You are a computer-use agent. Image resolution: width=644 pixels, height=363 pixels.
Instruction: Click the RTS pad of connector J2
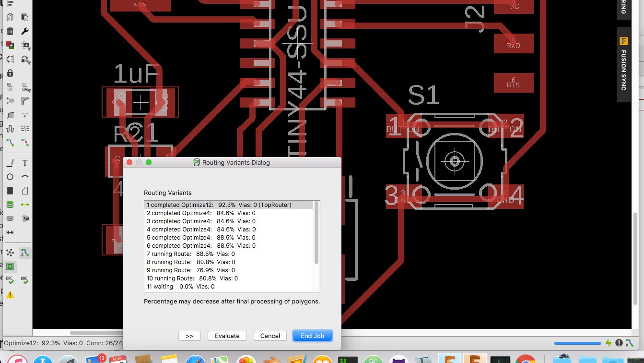(x=513, y=83)
